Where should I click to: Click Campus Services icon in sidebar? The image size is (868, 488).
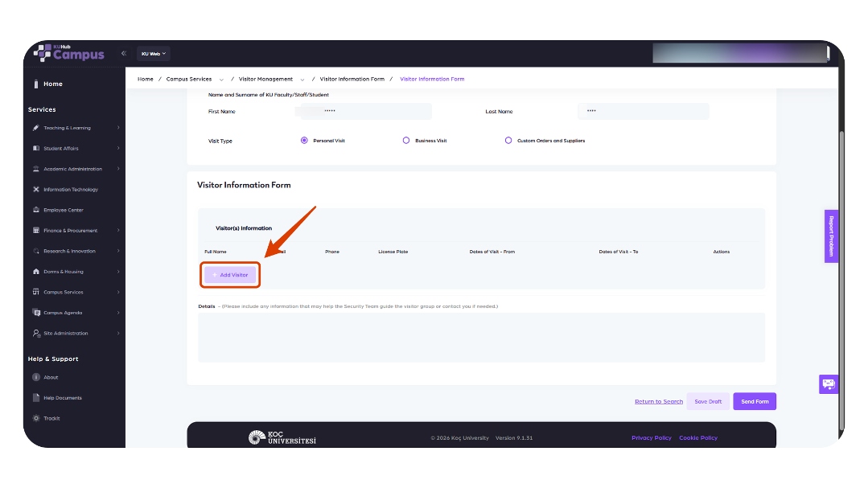tap(36, 292)
